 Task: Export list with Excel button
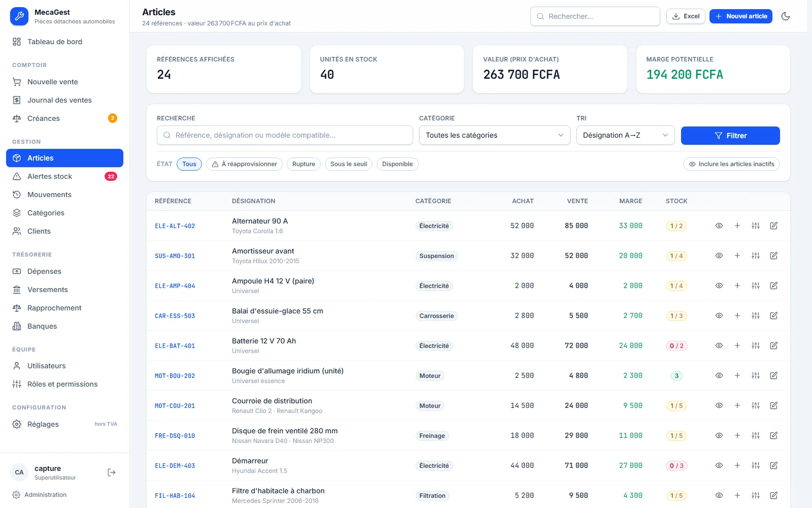pyautogui.click(x=686, y=16)
